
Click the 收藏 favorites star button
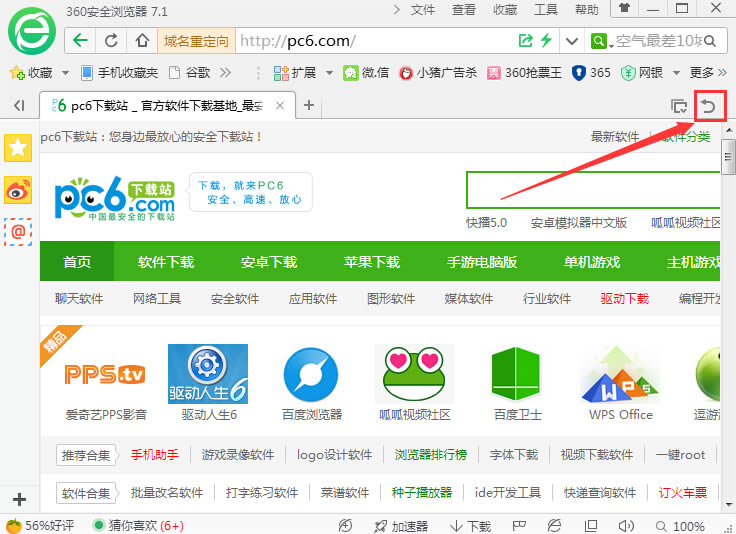[31, 73]
